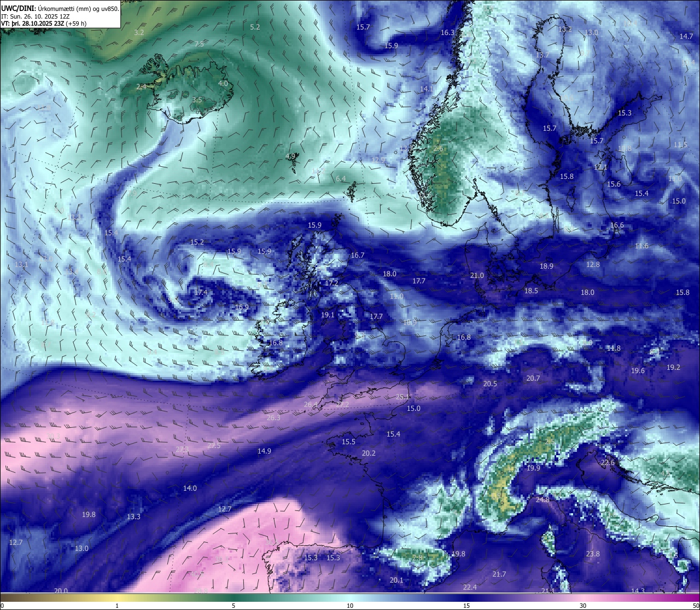Click the '1' tick on the color scale
This screenshot has width=700, height=610.
(x=117, y=606)
